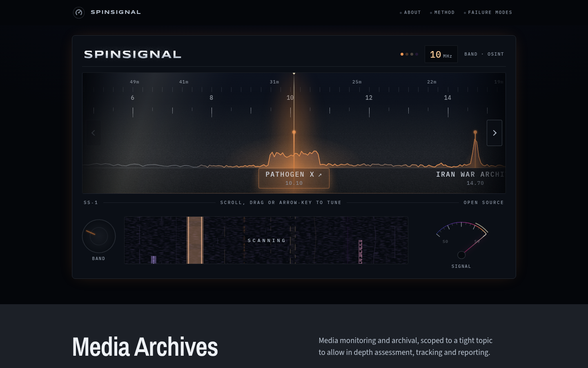This screenshot has width=588, height=368.
Task: Click the BAND · OSINT label
Action: tap(484, 54)
